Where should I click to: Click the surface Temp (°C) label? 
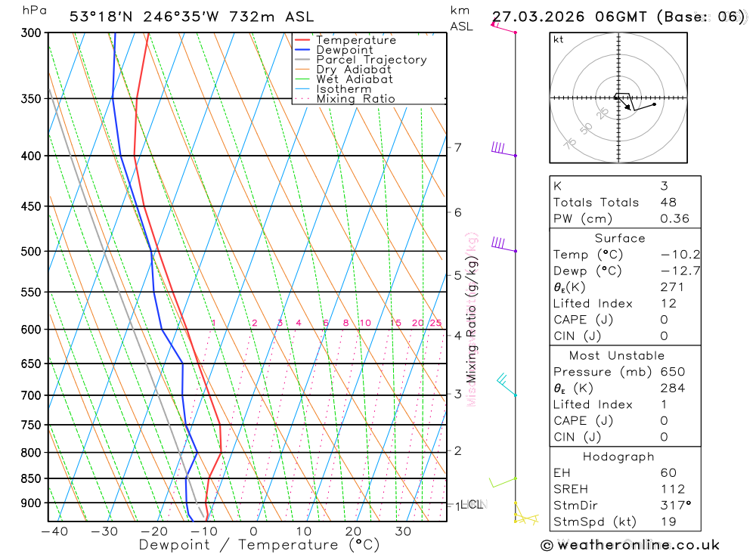coord(587,255)
